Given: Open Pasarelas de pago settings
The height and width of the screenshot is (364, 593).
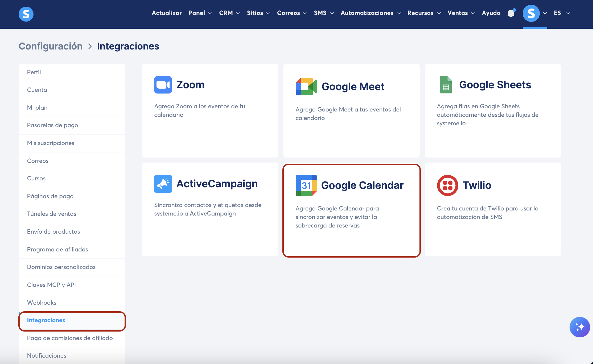Looking at the screenshot, I should (x=72, y=125).
